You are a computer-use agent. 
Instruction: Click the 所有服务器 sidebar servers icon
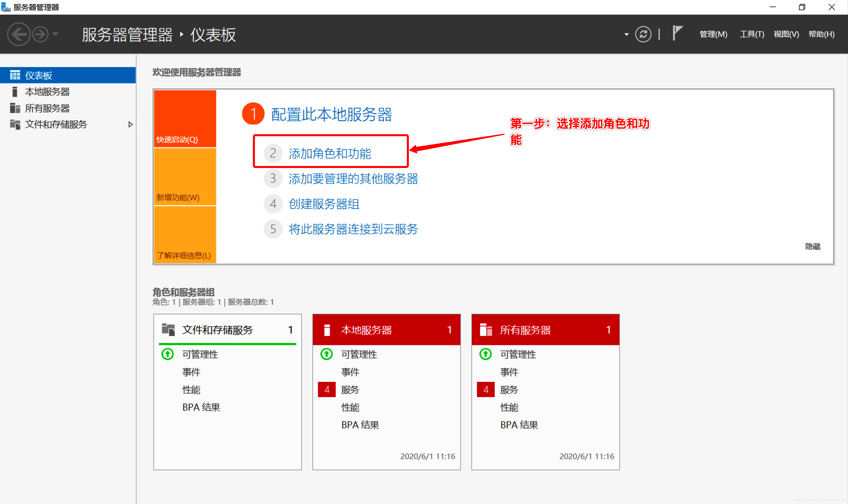(x=15, y=108)
